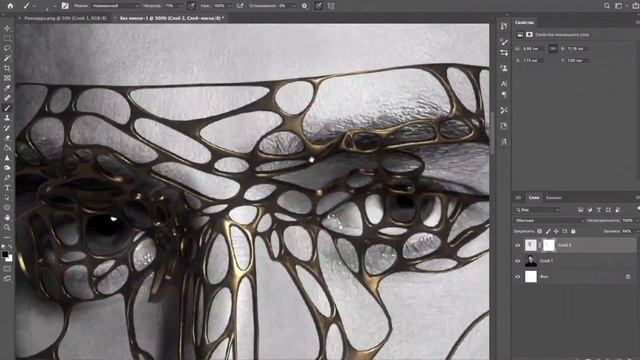Open the Brush Settings panel from options bar
The width and height of the screenshot is (640, 360).
point(65,6)
